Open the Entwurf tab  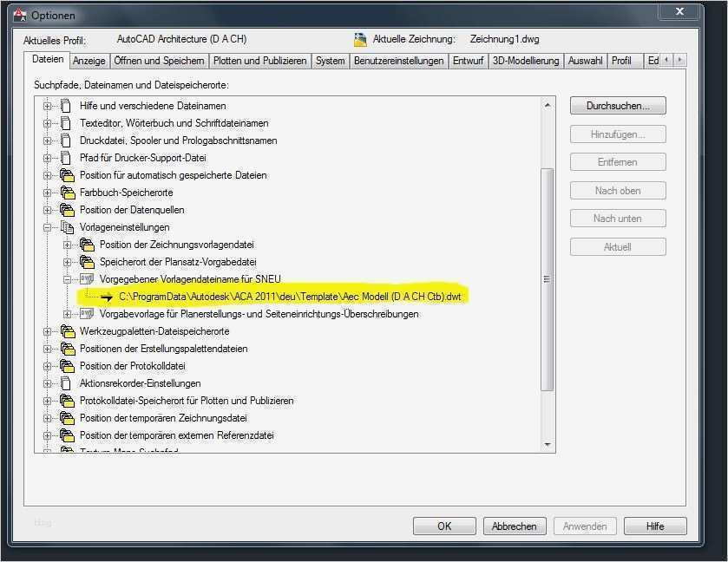tap(468, 61)
